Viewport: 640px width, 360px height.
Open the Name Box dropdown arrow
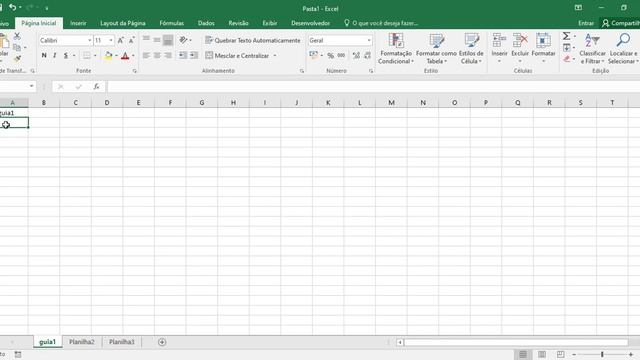(x=31, y=86)
